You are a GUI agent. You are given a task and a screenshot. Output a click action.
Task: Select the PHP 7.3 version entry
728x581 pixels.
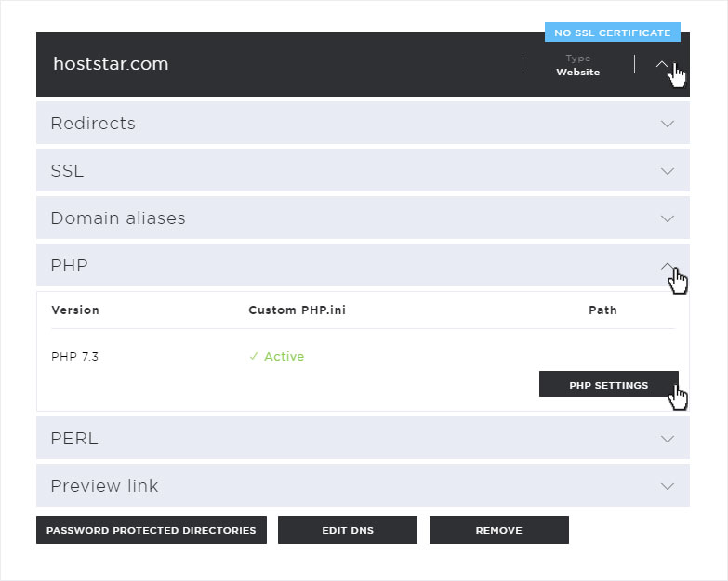(x=74, y=356)
